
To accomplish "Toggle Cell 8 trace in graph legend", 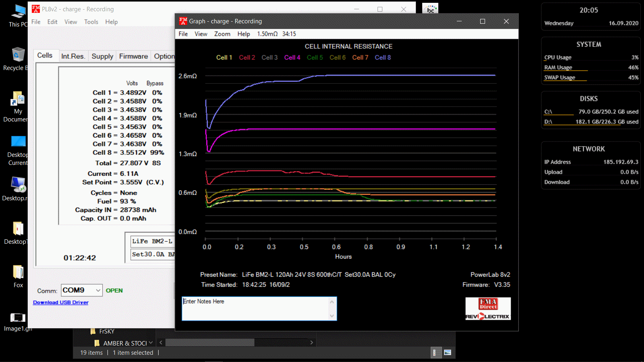I will click(x=383, y=58).
